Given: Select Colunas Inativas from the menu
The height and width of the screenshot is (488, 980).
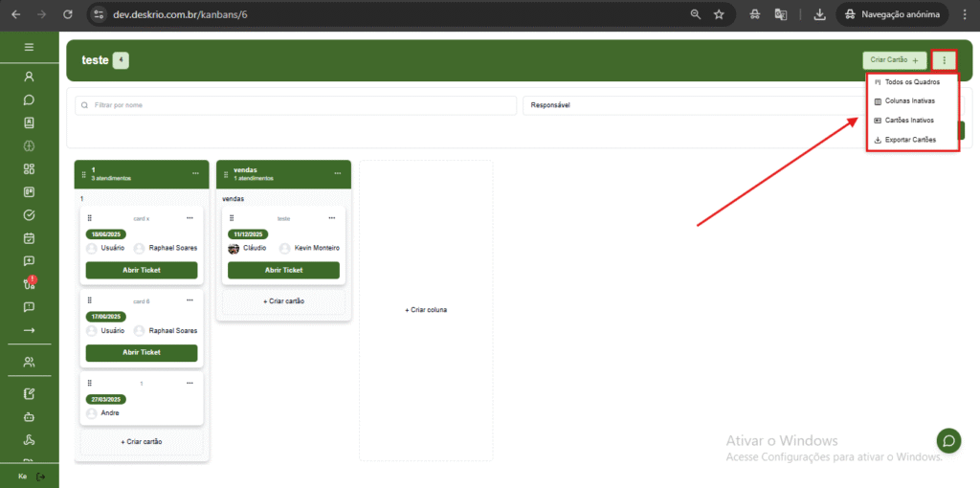Looking at the screenshot, I should 909,101.
